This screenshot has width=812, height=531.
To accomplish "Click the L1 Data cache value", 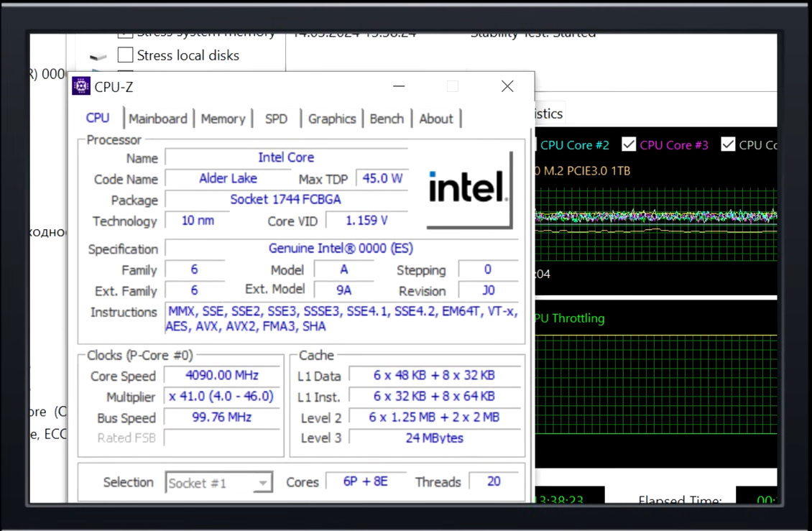I will [435, 375].
